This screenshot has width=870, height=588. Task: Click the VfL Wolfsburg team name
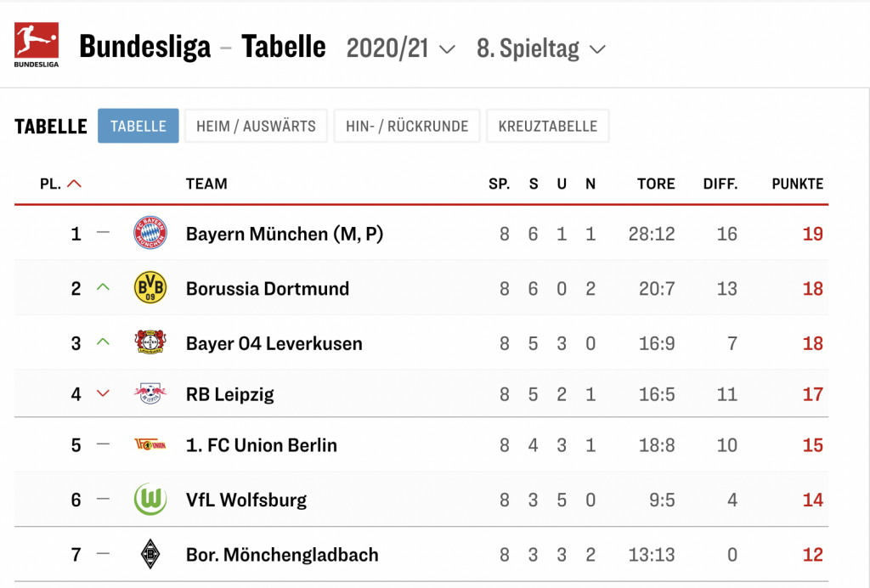click(246, 500)
